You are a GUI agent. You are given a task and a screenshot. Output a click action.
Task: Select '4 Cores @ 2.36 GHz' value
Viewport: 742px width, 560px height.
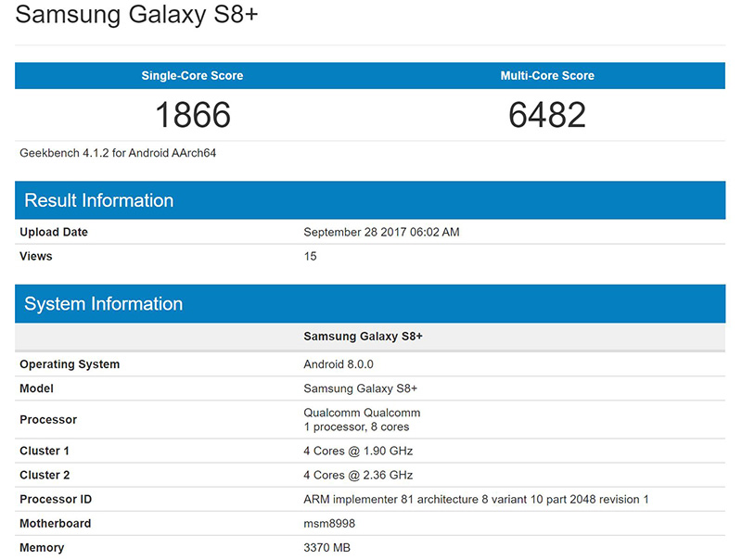tap(358, 475)
